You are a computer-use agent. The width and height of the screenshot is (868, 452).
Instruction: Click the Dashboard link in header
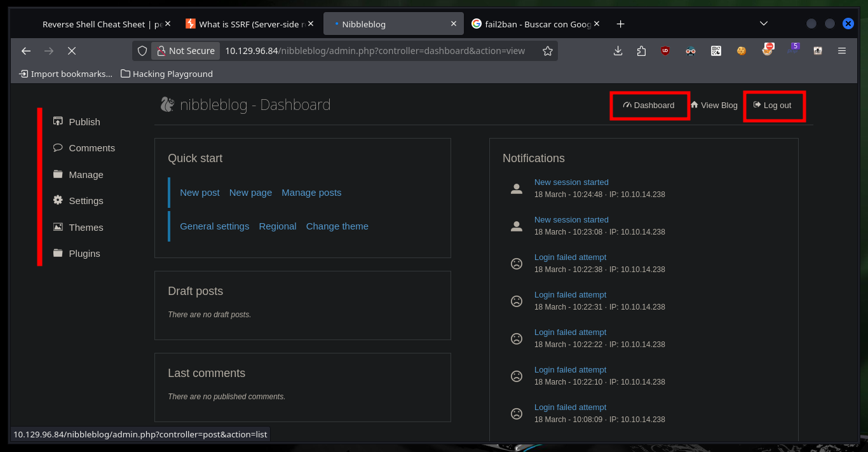pyautogui.click(x=649, y=105)
